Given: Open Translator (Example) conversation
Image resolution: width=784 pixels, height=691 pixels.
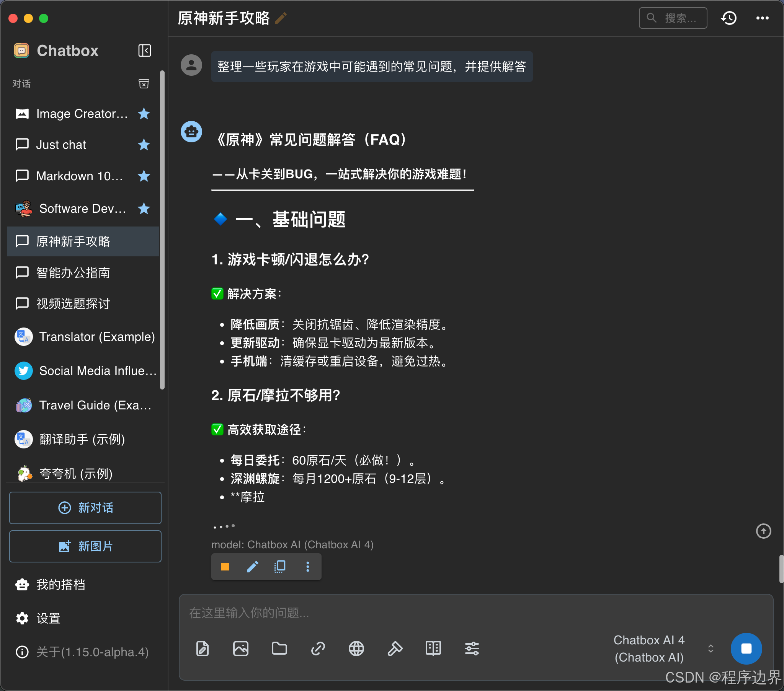Looking at the screenshot, I should pos(82,337).
